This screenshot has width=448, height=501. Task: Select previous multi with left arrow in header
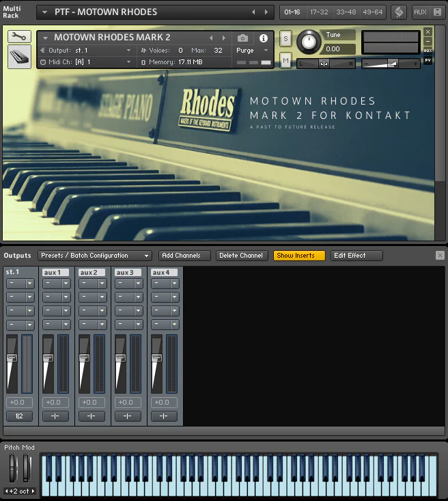253,12
